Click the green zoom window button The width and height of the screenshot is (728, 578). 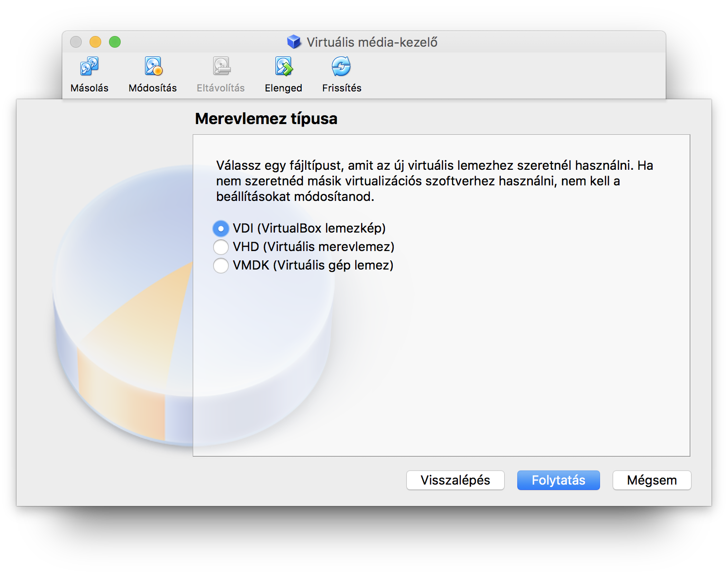tap(115, 42)
